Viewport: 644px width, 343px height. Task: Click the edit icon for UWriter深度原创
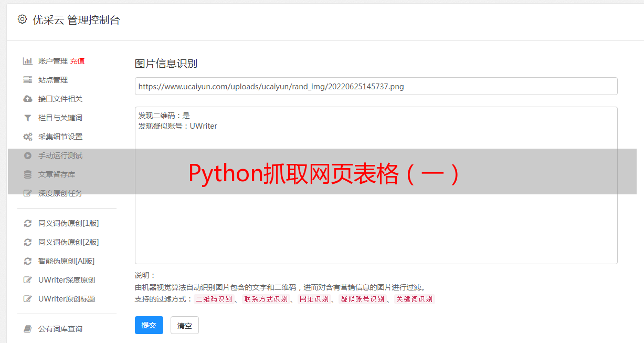point(28,280)
